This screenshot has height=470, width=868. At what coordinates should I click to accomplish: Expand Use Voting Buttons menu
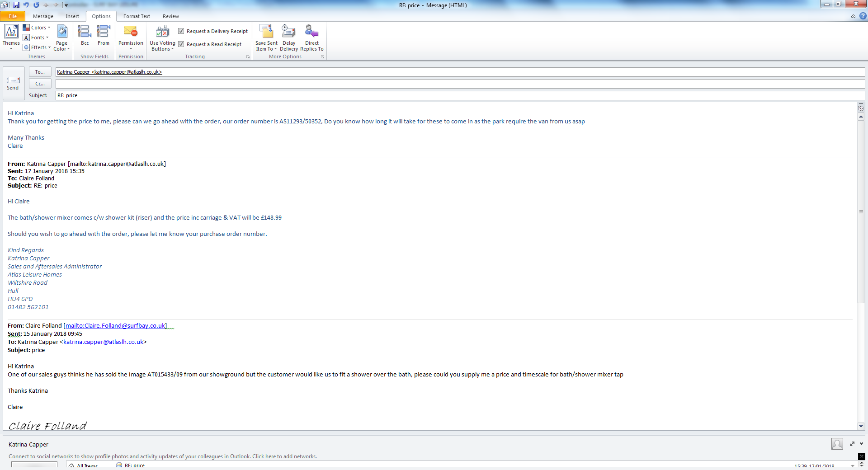click(162, 38)
